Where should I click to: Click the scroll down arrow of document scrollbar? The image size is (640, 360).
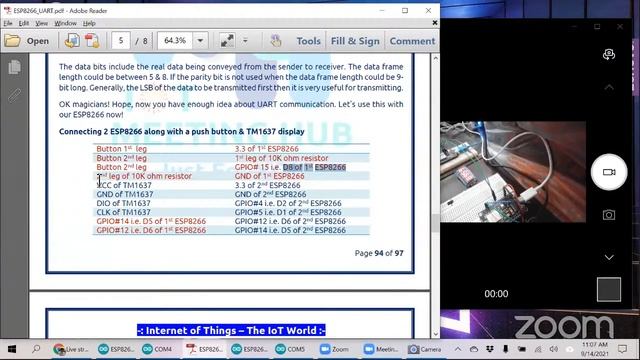pyautogui.click(x=436, y=333)
